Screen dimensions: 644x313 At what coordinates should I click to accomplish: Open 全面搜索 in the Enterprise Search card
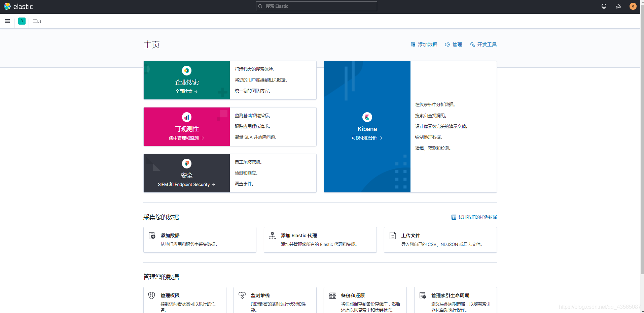point(186,91)
